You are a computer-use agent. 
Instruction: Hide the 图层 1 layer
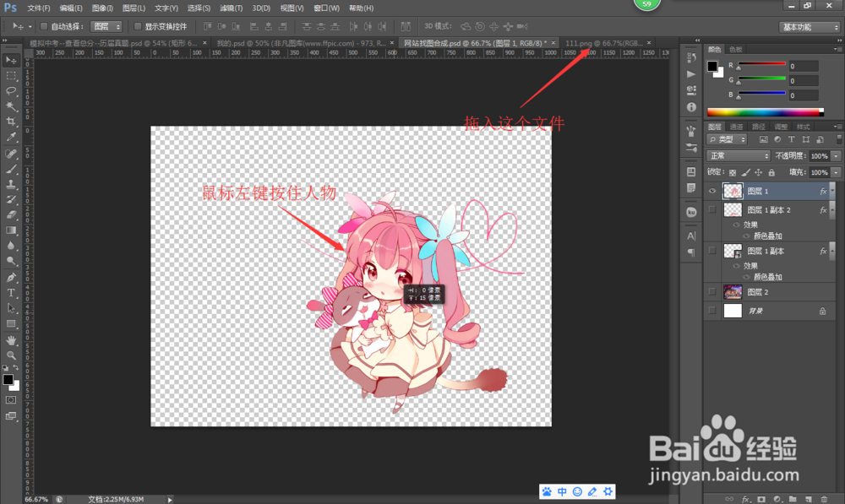pyautogui.click(x=711, y=191)
